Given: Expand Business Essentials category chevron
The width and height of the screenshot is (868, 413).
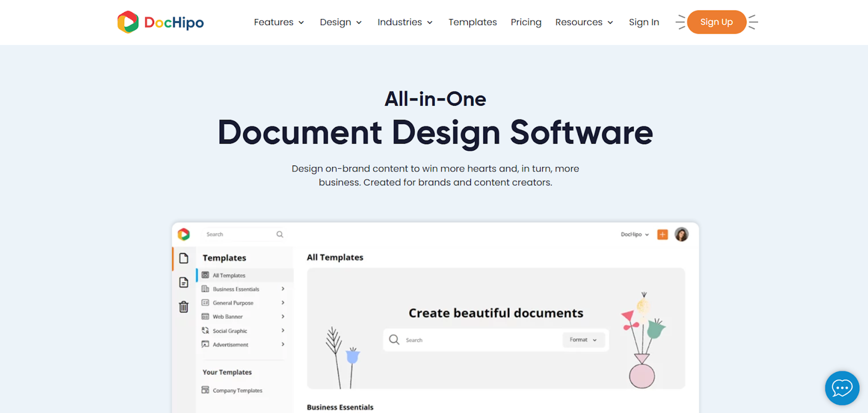Looking at the screenshot, I should (283, 289).
